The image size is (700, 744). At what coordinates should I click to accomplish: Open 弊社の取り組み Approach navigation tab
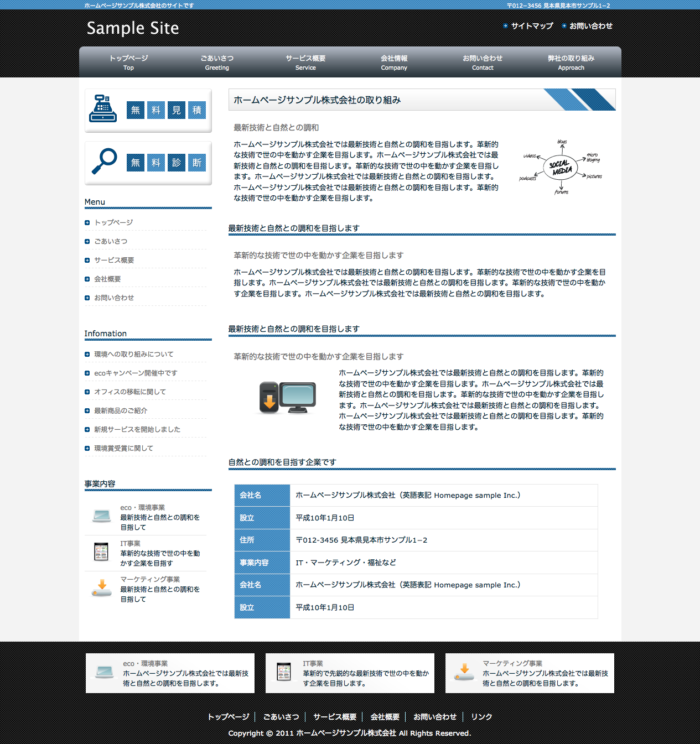coord(571,63)
